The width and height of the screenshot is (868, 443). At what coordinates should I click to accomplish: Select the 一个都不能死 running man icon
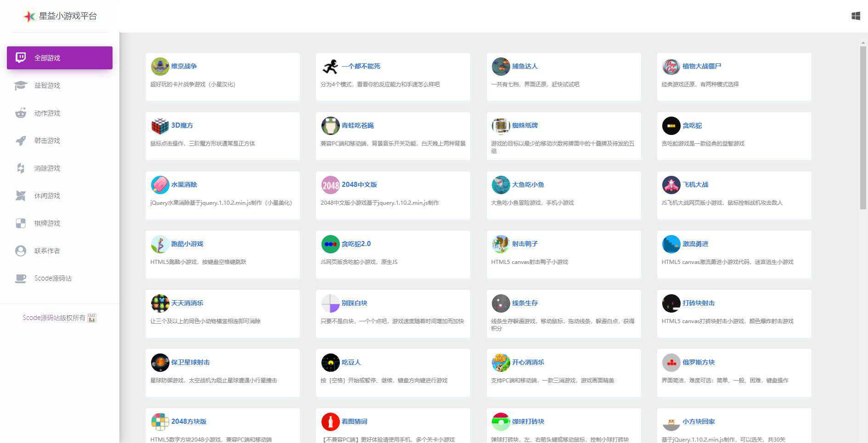pos(330,67)
